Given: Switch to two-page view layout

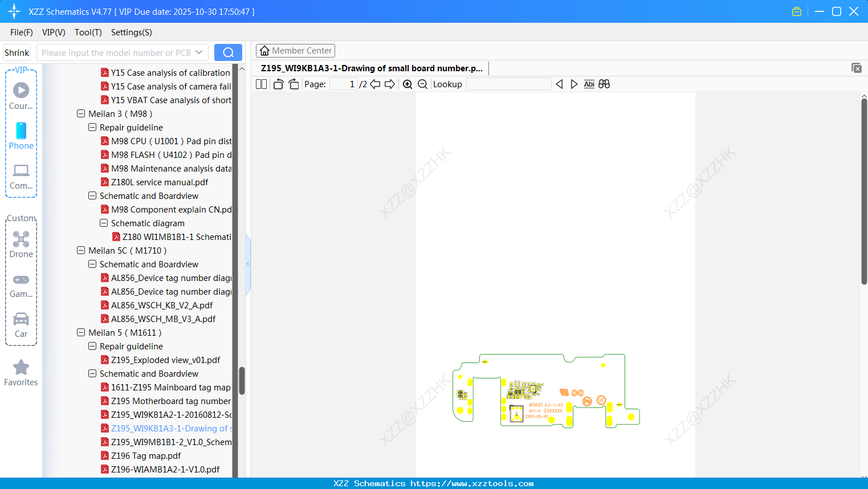Looking at the screenshot, I should pos(260,84).
